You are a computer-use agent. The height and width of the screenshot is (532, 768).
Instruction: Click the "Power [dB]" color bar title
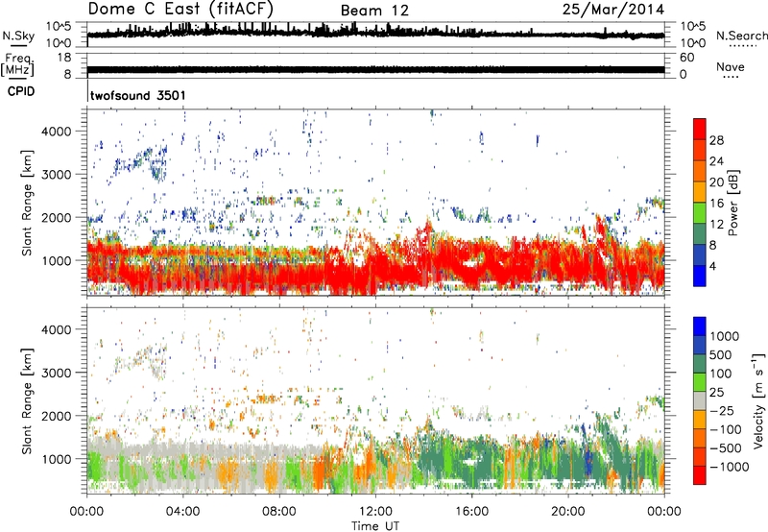(x=732, y=203)
